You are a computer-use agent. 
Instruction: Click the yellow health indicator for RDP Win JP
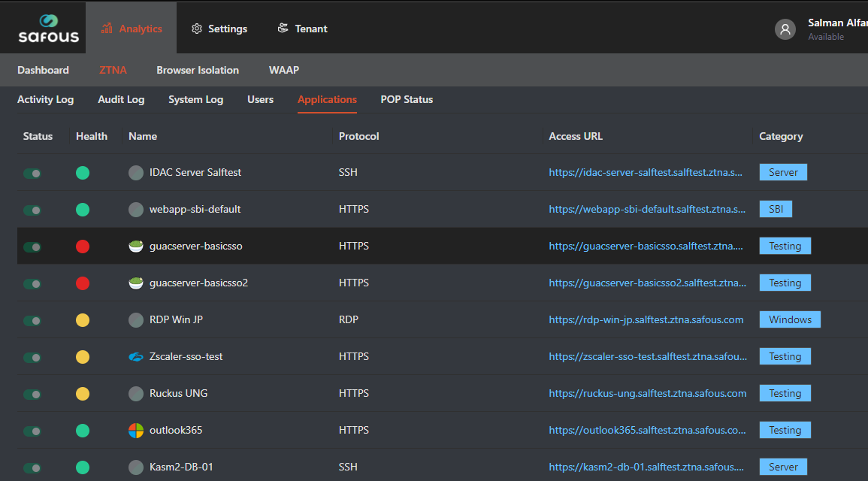tap(83, 320)
